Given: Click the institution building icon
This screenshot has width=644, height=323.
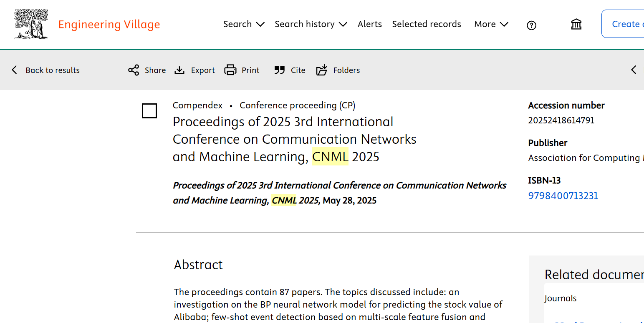Looking at the screenshot, I should (576, 24).
